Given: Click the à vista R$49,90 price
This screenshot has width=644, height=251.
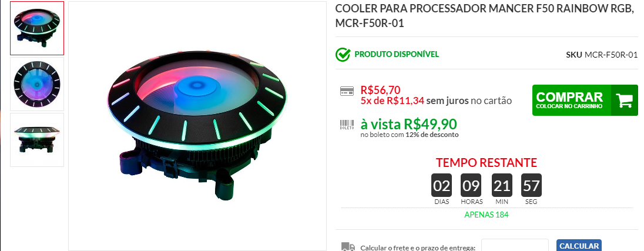Looking at the screenshot, I should pos(408,123).
